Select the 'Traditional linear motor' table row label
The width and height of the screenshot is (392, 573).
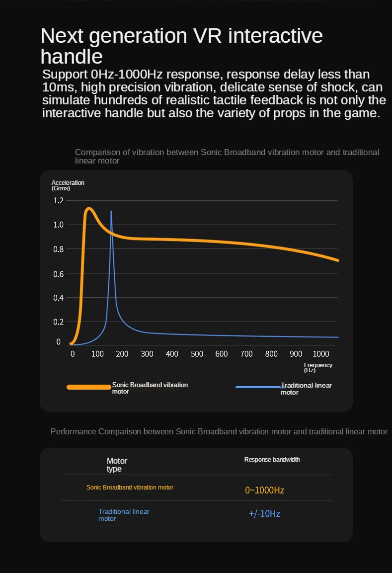[124, 515]
